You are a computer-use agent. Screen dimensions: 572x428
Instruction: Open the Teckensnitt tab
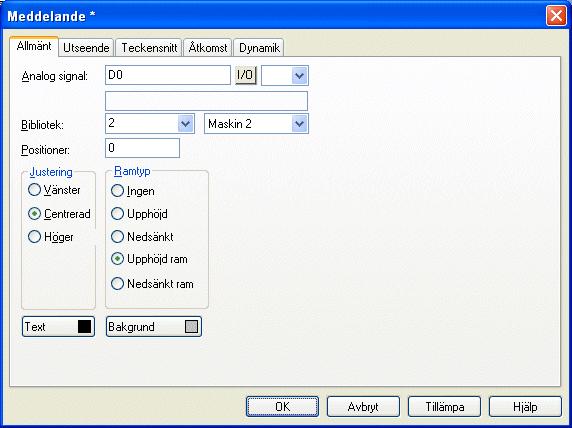149,48
